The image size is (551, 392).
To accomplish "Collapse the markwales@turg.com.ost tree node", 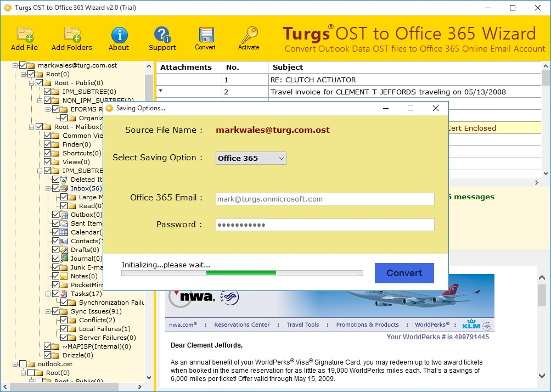I will (x=15, y=65).
